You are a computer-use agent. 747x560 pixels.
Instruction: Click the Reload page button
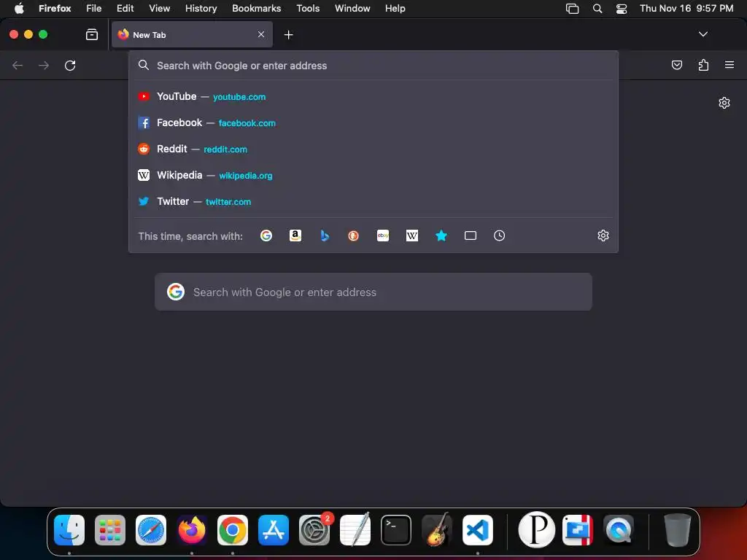(x=70, y=65)
